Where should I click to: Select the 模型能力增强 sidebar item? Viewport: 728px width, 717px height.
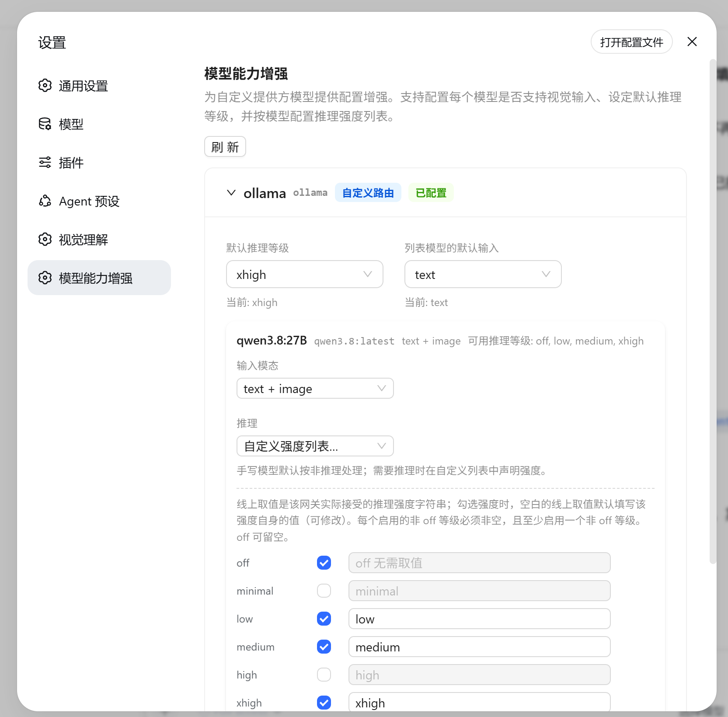click(99, 278)
